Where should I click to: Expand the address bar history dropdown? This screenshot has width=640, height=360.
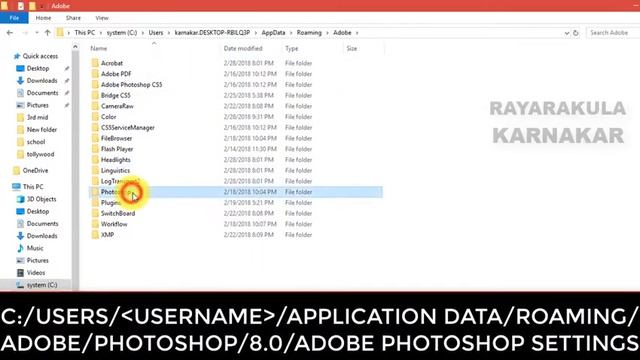click(x=567, y=33)
